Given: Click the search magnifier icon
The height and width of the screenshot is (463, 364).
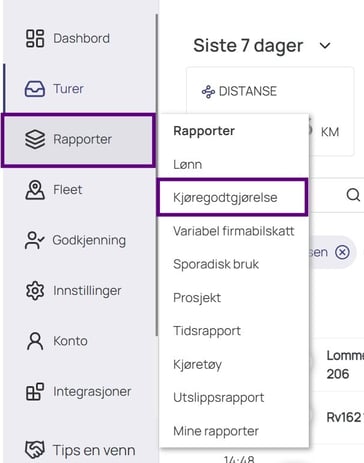Looking at the screenshot, I should point(353,195).
